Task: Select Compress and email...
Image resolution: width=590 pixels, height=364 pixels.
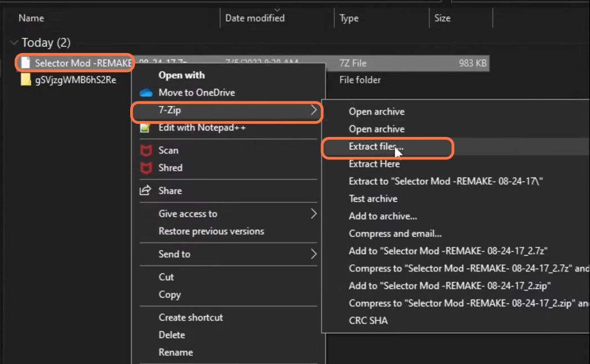Action: [x=395, y=234]
